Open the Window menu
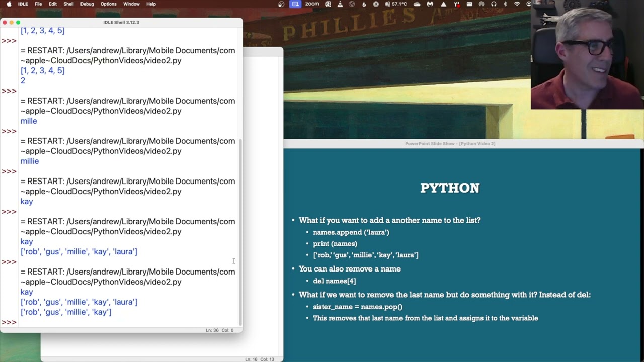Image resolution: width=644 pixels, height=362 pixels. [x=131, y=4]
